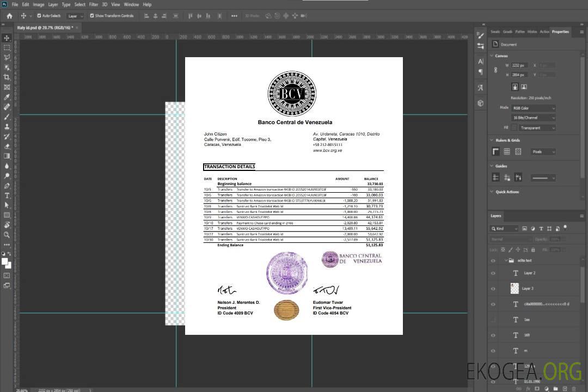Open the guide line style dropdown
This screenshot has height=392, width=588.
pyautogui.click(x=543, y=178)
